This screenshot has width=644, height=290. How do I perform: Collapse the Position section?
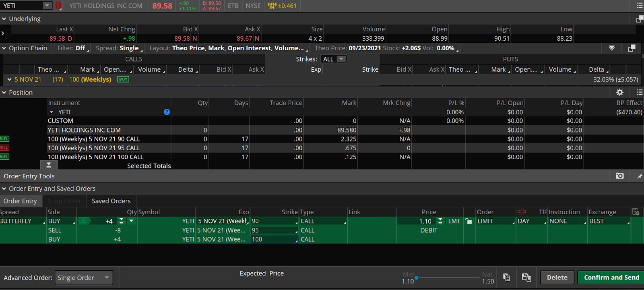pyautogui.click(x=4, y=92)
